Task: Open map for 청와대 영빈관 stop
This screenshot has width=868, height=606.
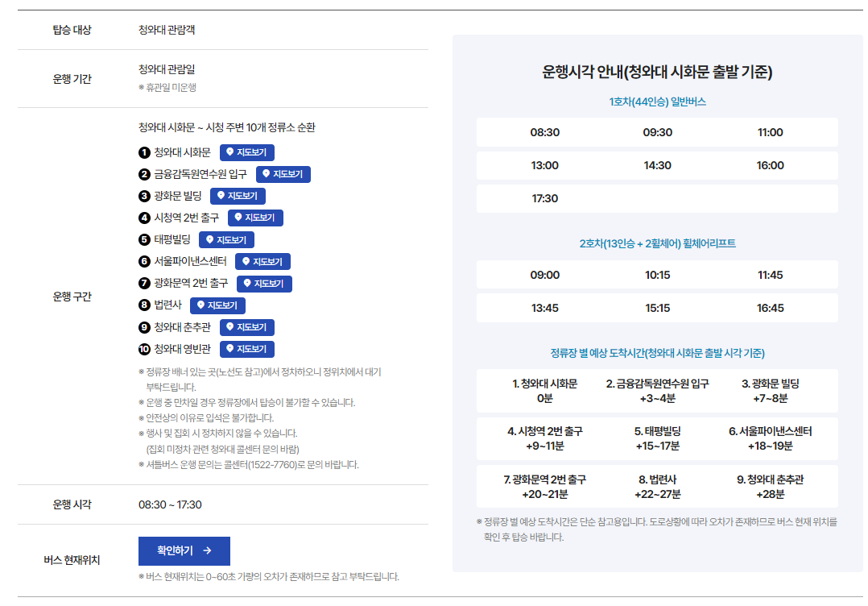Action: [x=247, y=349]
